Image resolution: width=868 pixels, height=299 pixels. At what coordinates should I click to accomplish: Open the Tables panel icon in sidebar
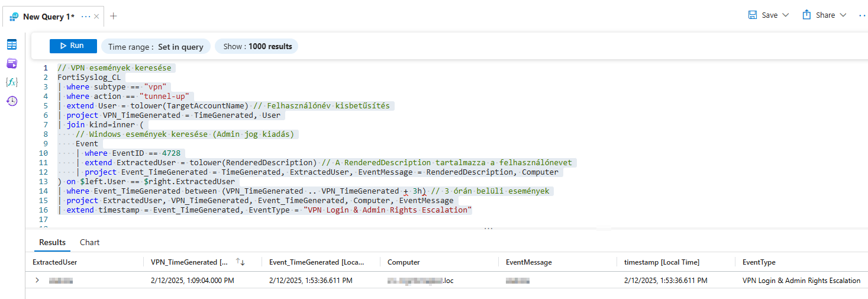12,44
